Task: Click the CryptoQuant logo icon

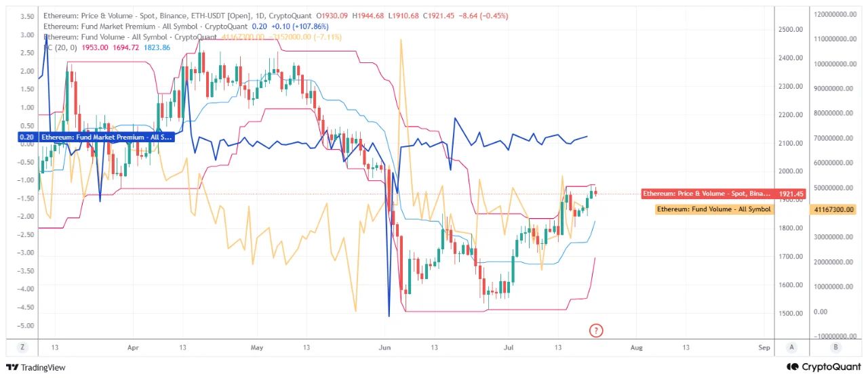Action: pyautogui.click(x=793, y=367)
